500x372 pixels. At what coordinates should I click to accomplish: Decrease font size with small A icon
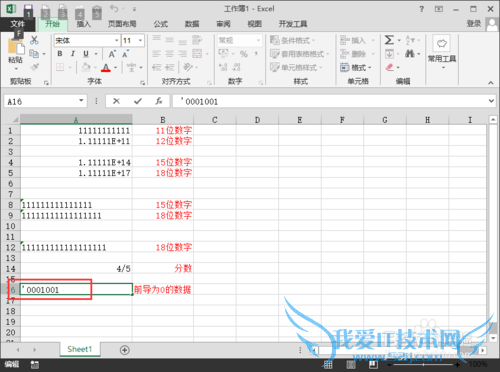125,54
